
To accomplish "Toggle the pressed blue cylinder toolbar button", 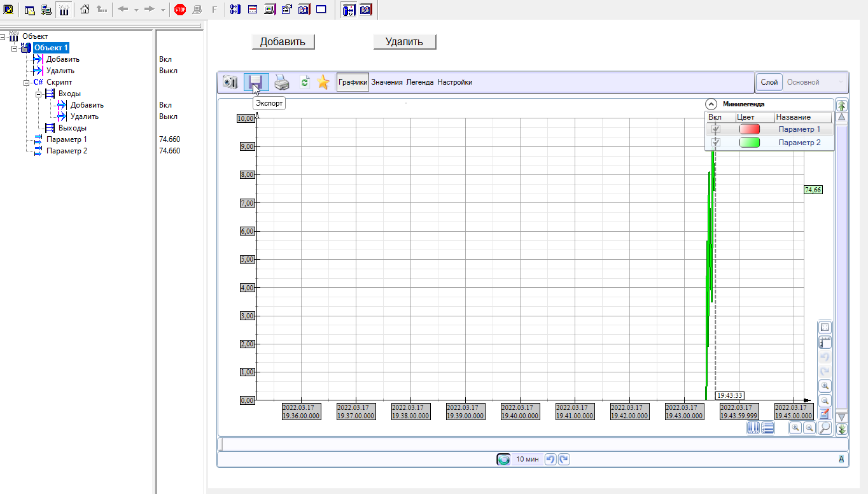I will (348, 10).
